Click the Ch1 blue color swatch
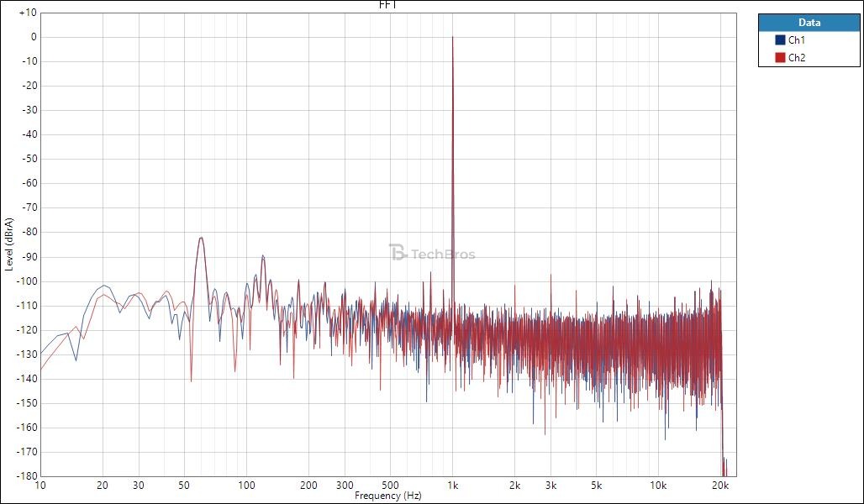864x504 pixels. click(780, 40)
